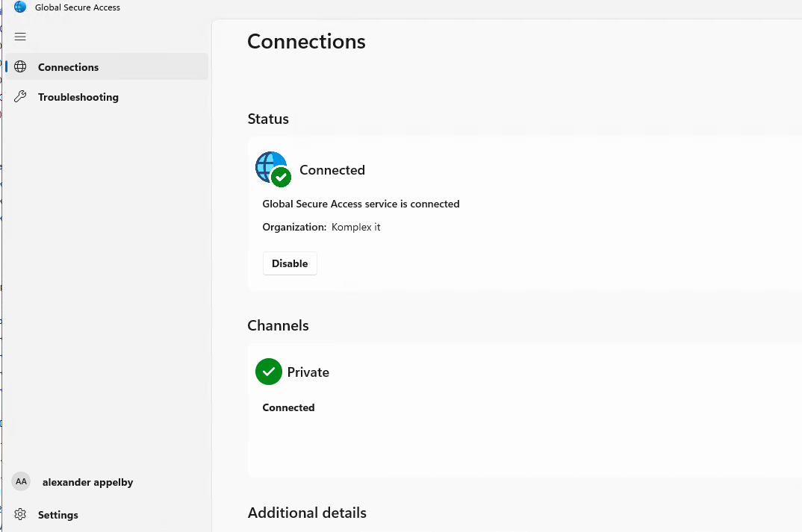802x532 pixels.
Task: Open the Connections navigation item
Action: pos(69,67)
